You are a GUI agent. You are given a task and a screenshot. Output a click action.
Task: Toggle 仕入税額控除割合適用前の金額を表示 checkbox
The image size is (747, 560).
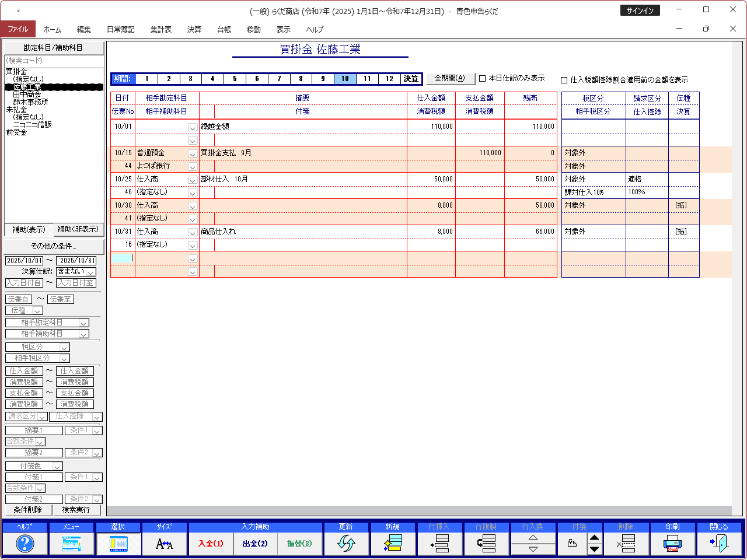coord(564,80)
